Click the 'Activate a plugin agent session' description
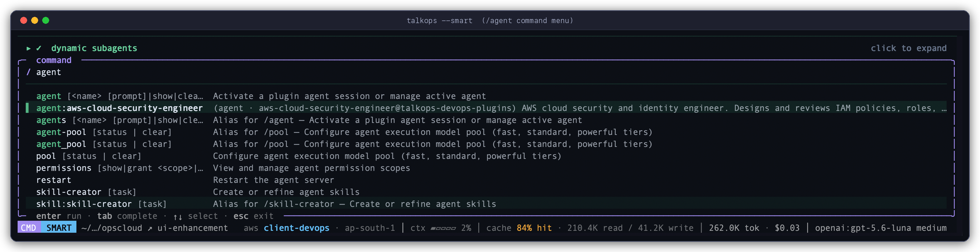Viewport: 980px width, 252px height. (349, 96)
